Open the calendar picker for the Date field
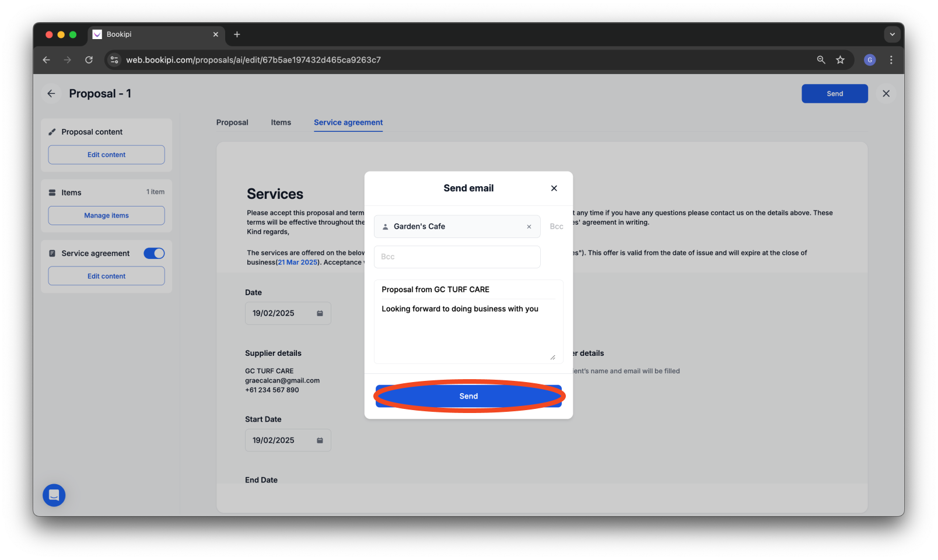Viewport: 938px width, 560px height. (320, 313)
